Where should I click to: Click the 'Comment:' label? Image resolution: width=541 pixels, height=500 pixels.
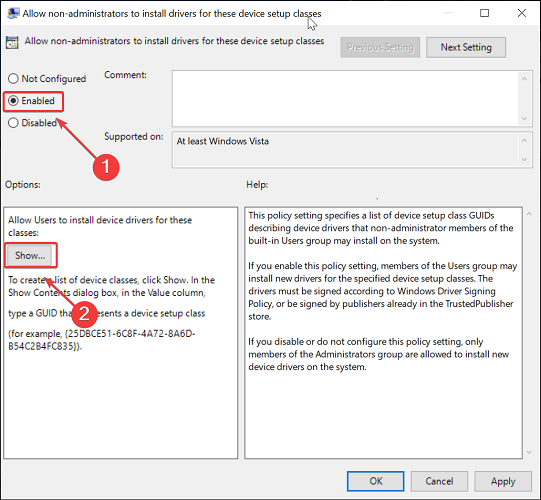point(125,75)
